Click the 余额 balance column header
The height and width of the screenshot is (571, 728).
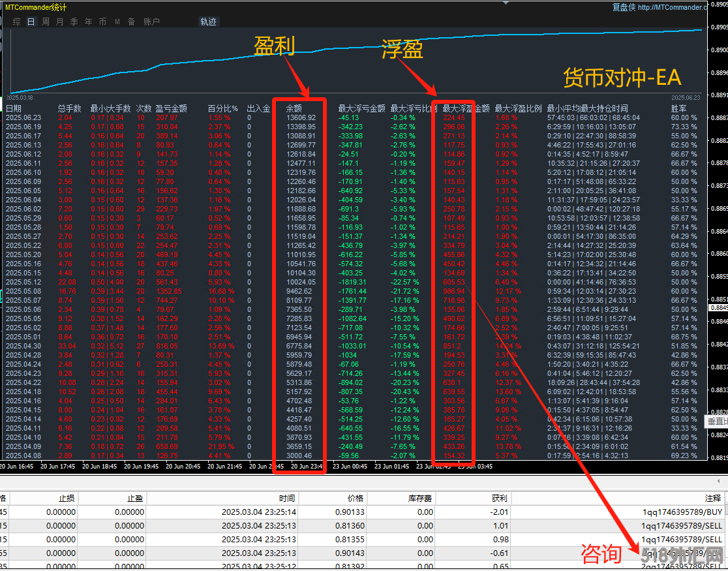coord(295,108)
